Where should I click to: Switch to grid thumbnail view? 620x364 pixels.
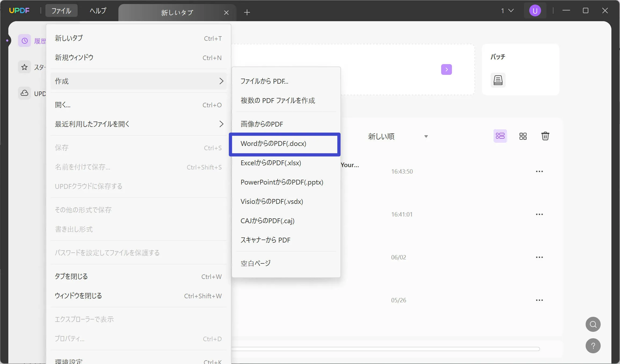(x=523, y=136)
